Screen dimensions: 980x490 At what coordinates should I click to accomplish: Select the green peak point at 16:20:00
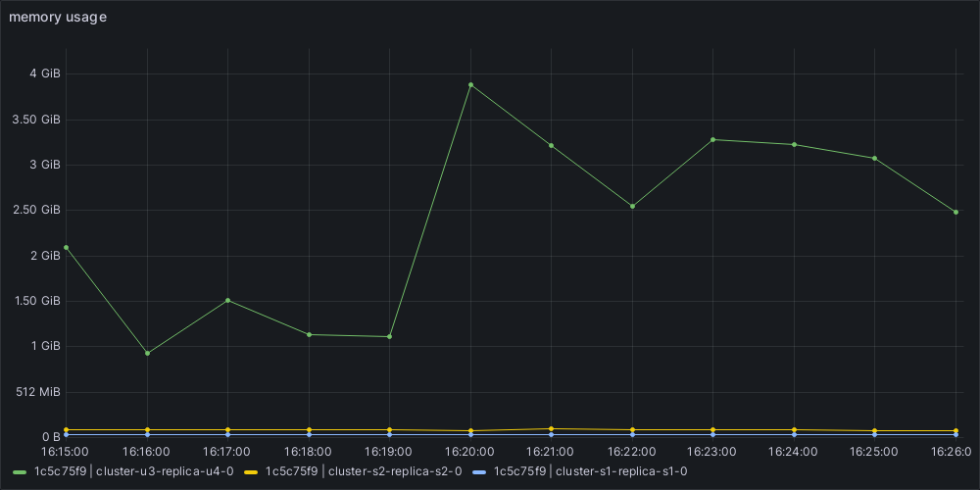tap(470, 85)
